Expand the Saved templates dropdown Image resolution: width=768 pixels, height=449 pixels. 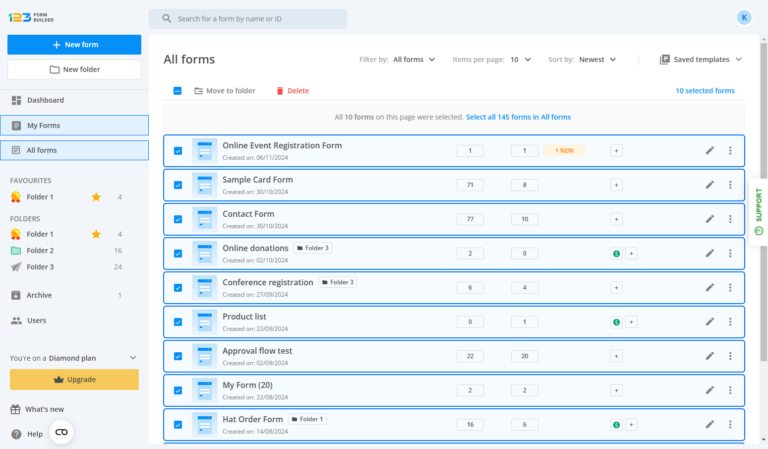pyautogui.click(x=739, y=59)
